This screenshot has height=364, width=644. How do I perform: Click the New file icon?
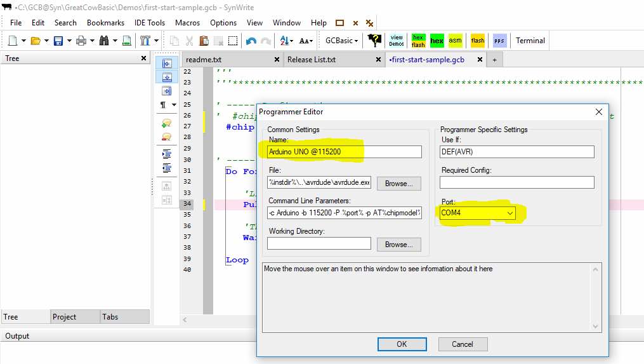(13, 40)
